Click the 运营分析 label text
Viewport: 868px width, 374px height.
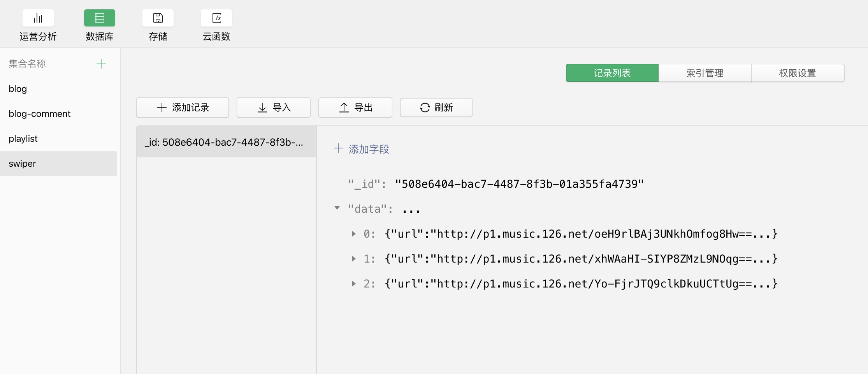[38, 37]
